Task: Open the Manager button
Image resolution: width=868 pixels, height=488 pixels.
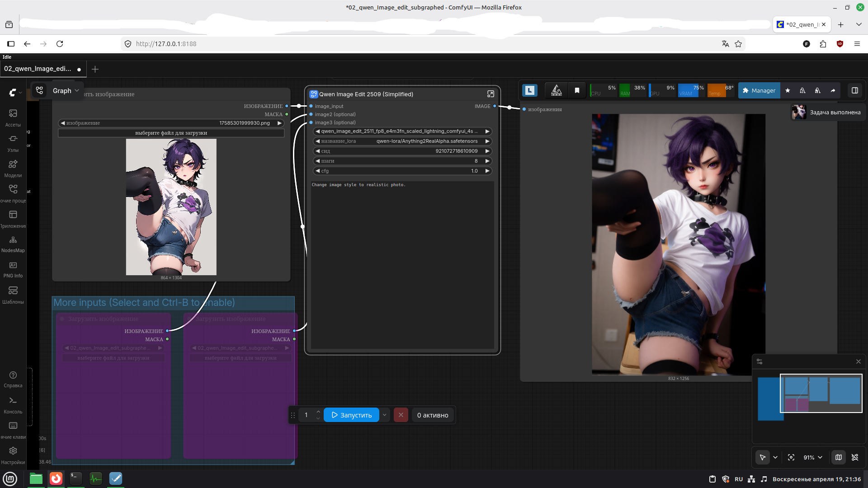Action: point(759,90)
